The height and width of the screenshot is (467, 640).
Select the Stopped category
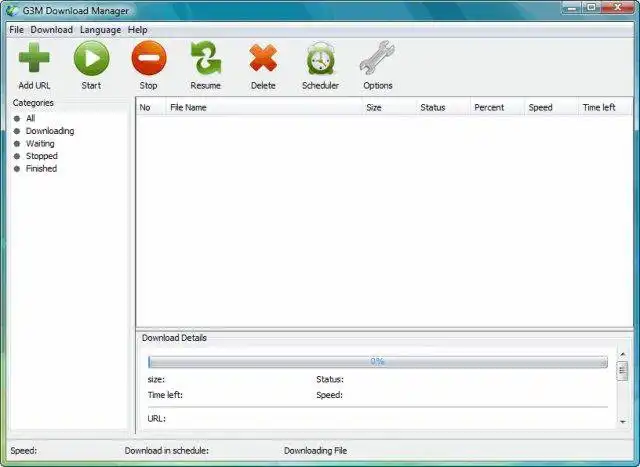[x=42, y=156]
